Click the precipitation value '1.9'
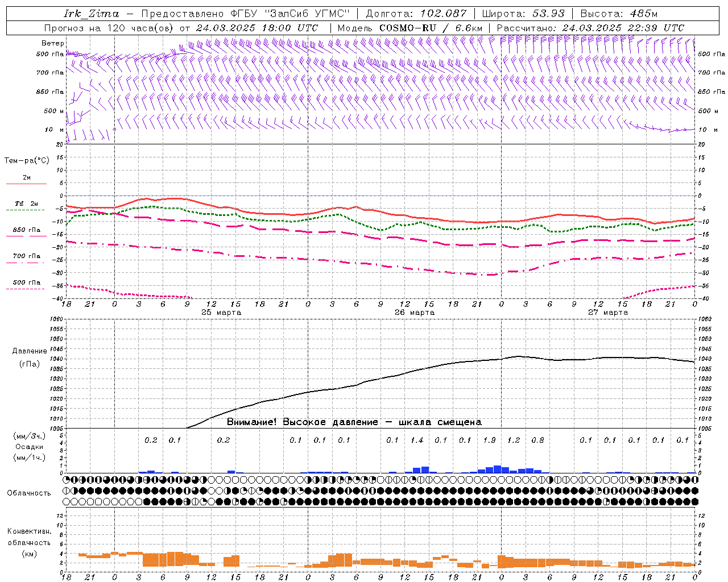Screen dimensions: 728x582 coord(489,440)
